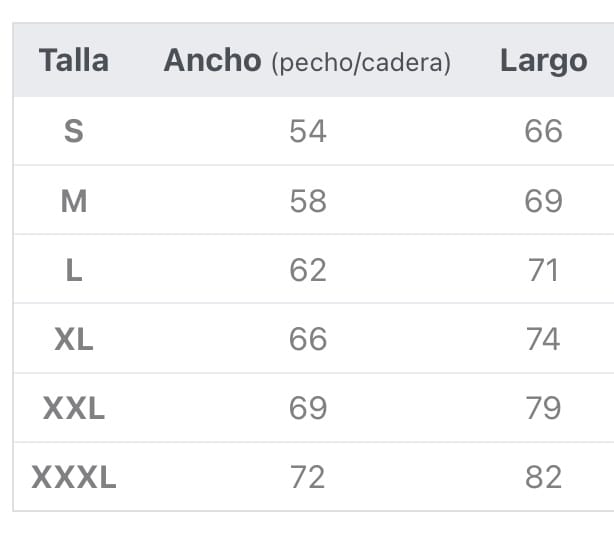Click the length value 74 for size XL

click(543, 339)
